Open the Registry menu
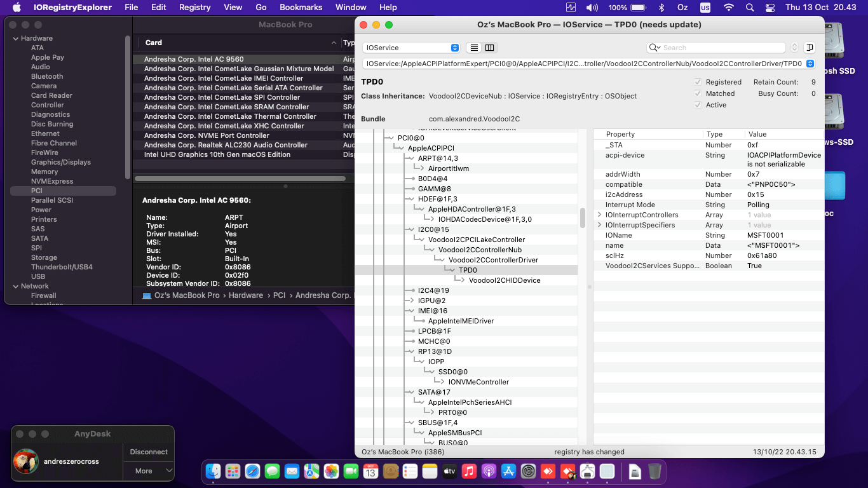The height and width of the screenshot is (488, 868). (x=194, y=8)
